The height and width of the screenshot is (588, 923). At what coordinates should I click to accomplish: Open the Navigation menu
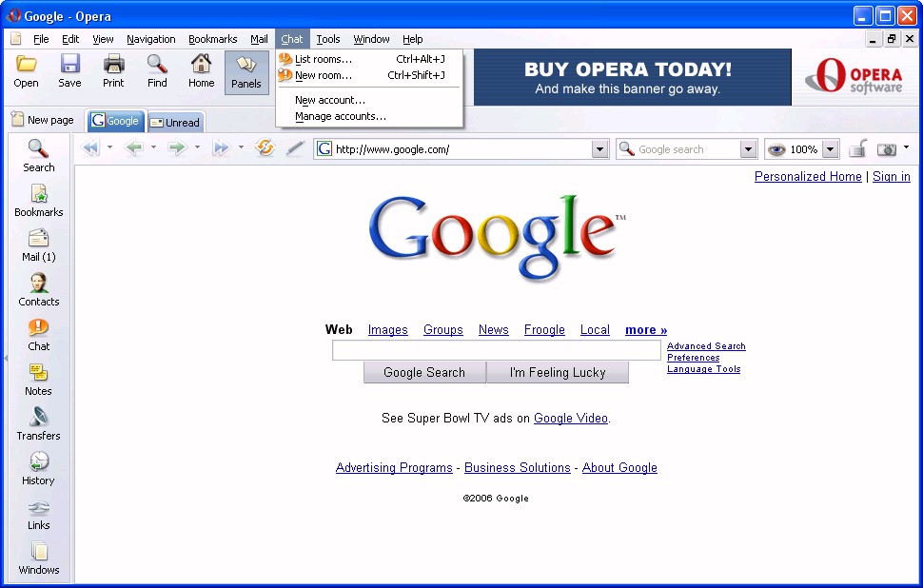coord(150,39)
